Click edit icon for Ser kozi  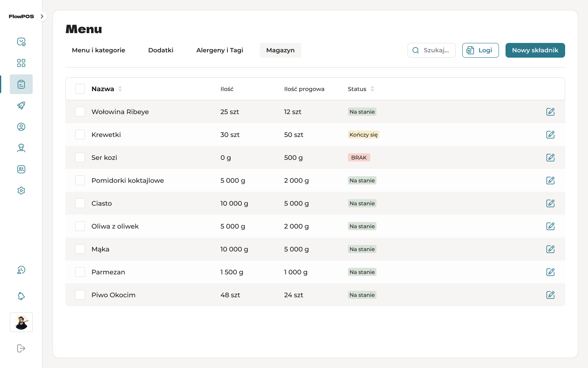(550, 157)
